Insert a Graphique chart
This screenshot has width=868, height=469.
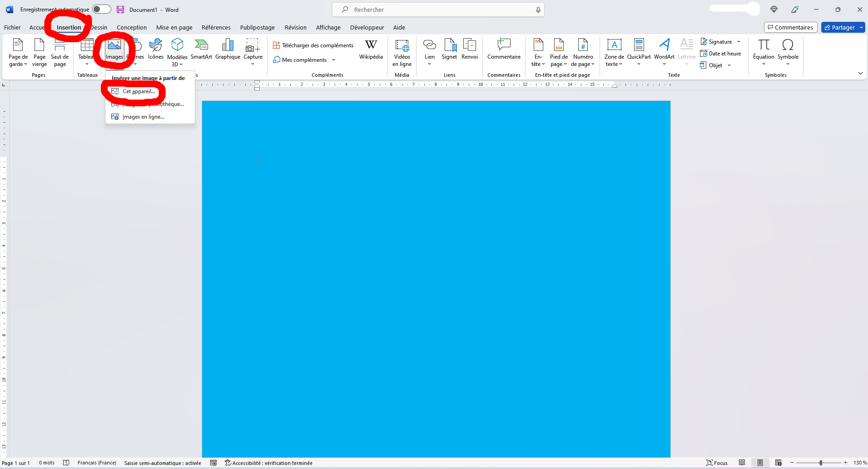click(x=228, y=50)
